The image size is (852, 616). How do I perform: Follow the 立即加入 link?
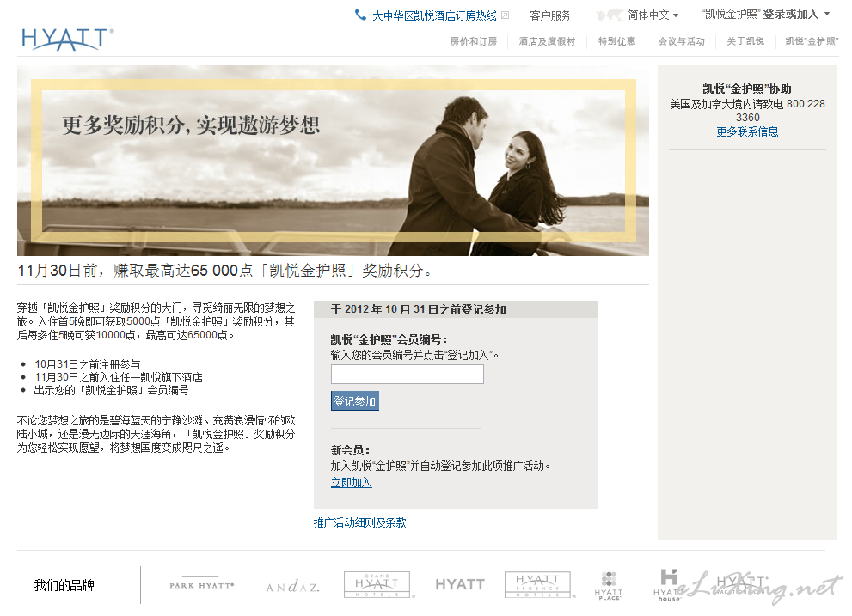351,482
